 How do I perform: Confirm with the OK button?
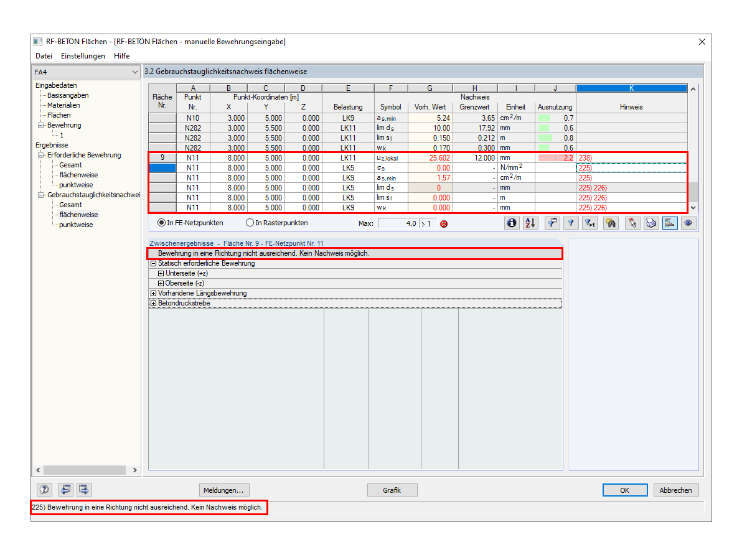click(625, 490)
